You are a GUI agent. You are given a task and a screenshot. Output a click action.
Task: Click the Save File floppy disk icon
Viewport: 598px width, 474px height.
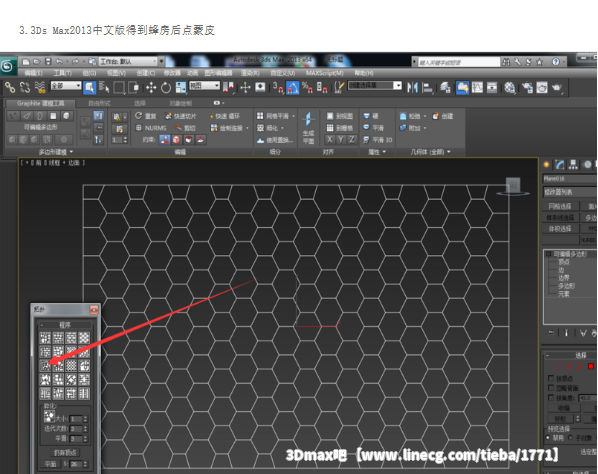click(x=48, y=61)
